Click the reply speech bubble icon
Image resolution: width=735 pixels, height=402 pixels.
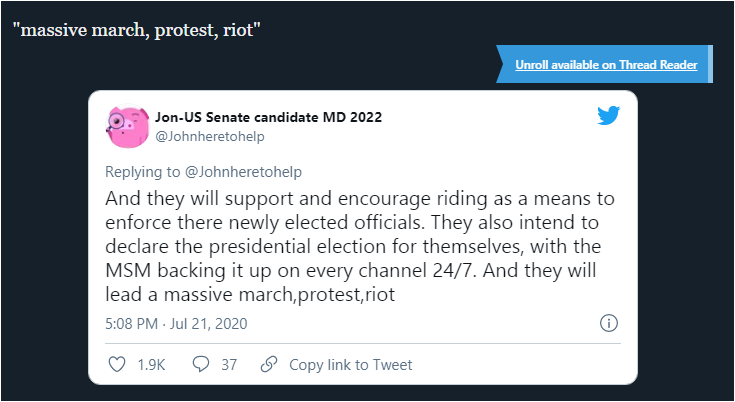point(201,365)
